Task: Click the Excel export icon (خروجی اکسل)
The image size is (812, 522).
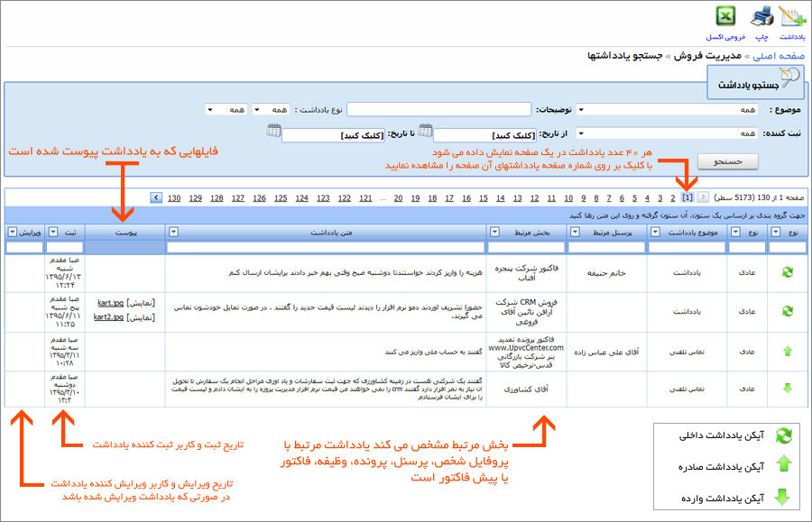Action: point(725,16)
